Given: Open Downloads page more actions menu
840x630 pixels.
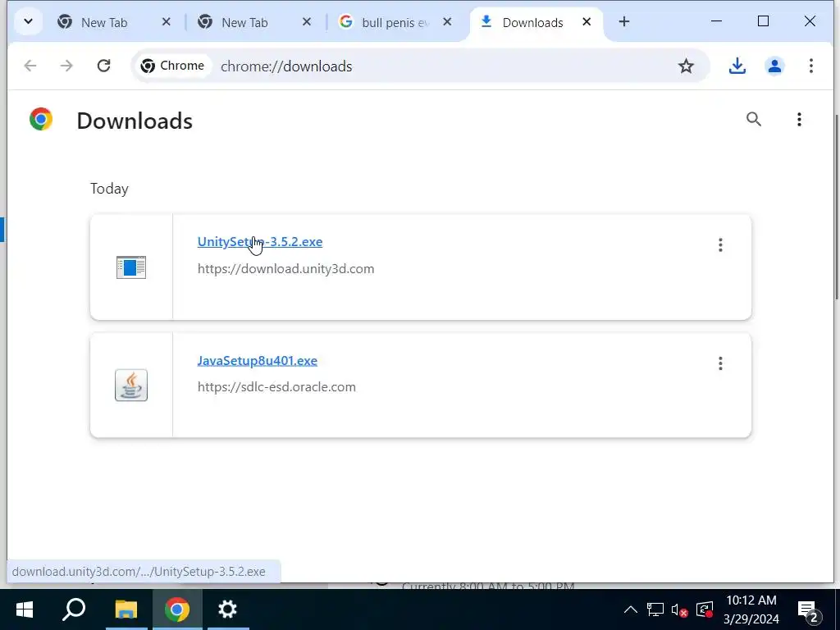Looking at the screenshot, I should (799, 120).
